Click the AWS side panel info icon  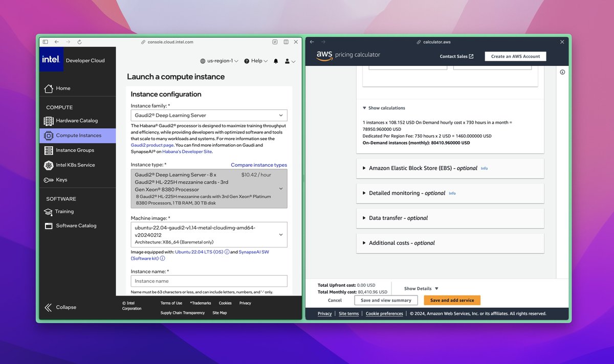562,72
